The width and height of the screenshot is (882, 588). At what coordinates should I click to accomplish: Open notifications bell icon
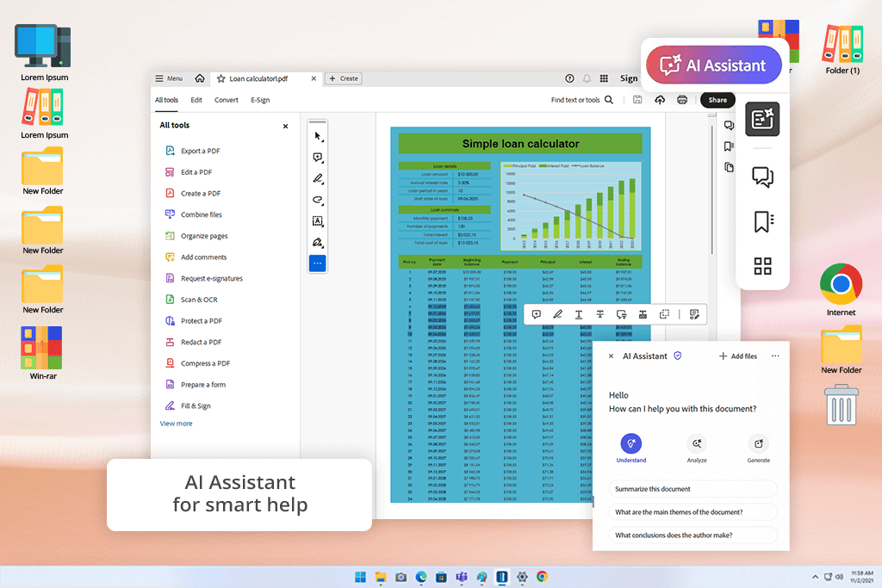(587, 78)
